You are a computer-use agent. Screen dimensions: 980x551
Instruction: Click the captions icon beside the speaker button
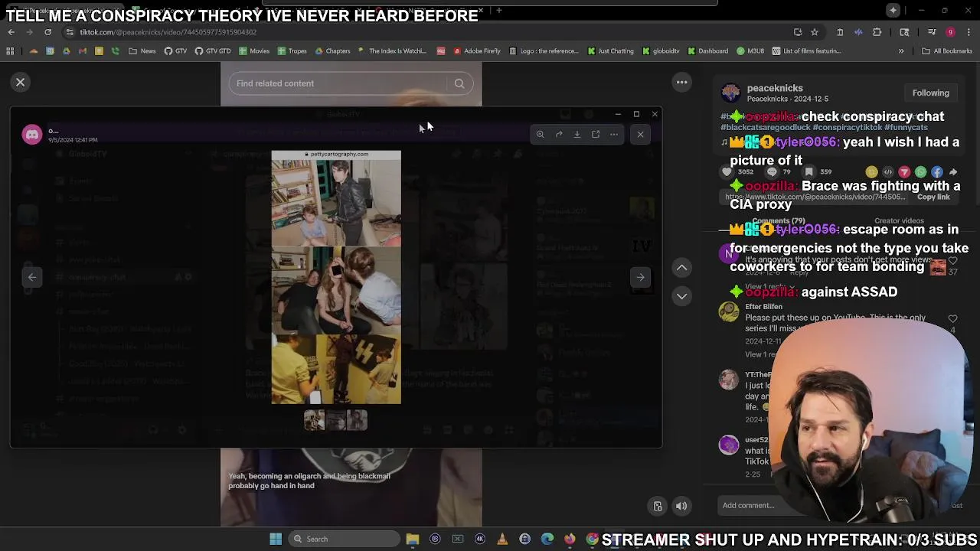pos(658,506)
